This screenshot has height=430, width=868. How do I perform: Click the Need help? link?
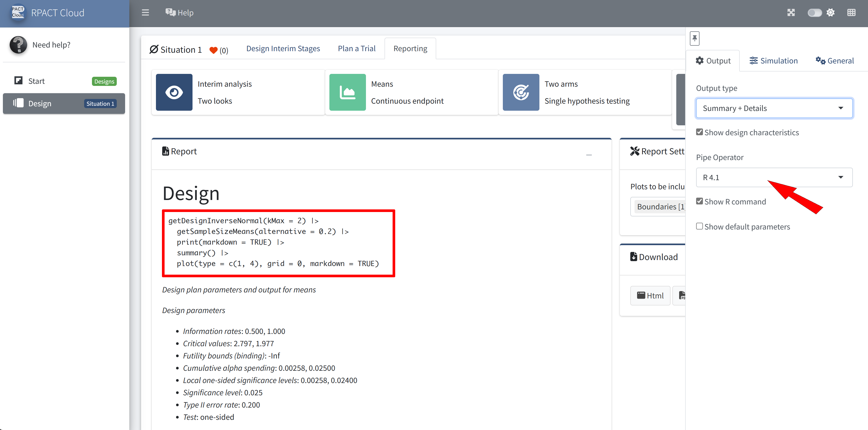pos(51,45)
